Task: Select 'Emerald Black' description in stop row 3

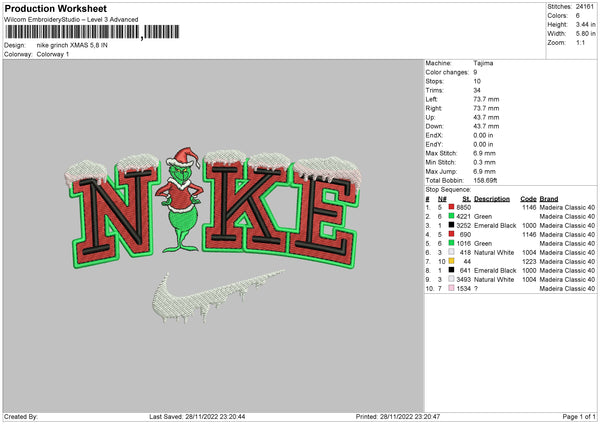Action: pyautogui.click(x=495, y=225)
